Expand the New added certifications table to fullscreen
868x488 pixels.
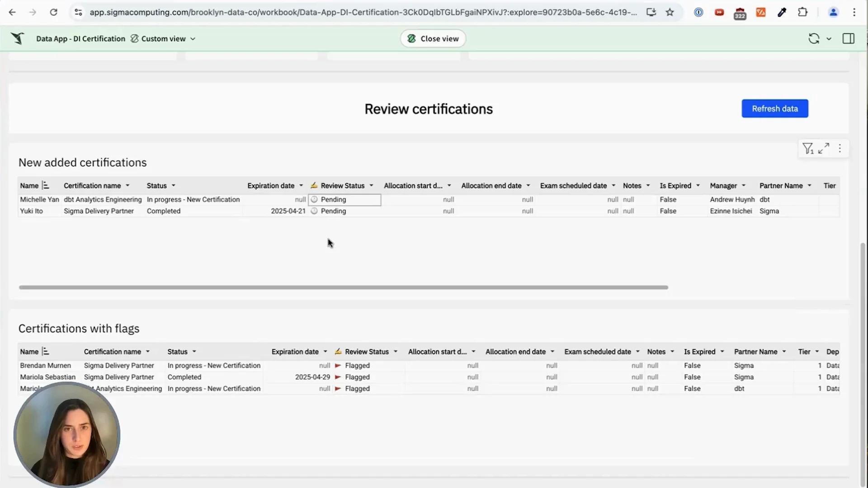[824, 148]
